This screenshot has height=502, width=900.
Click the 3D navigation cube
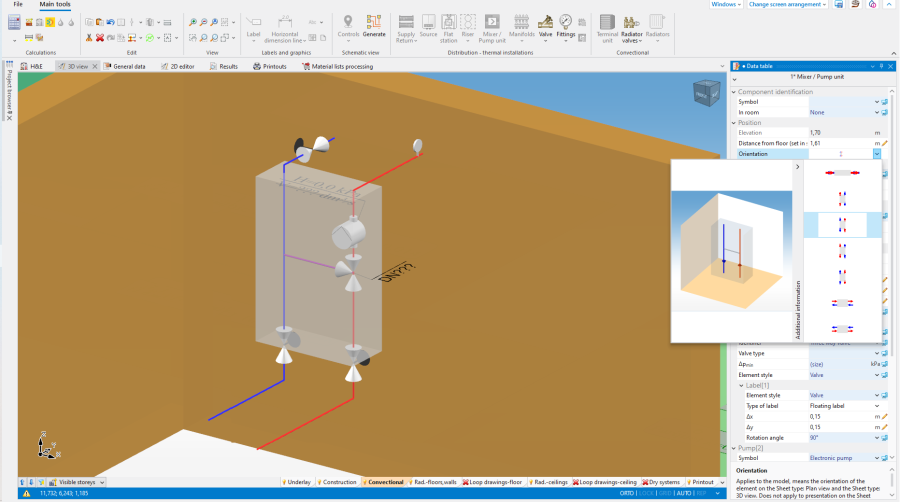pos(706,93)
